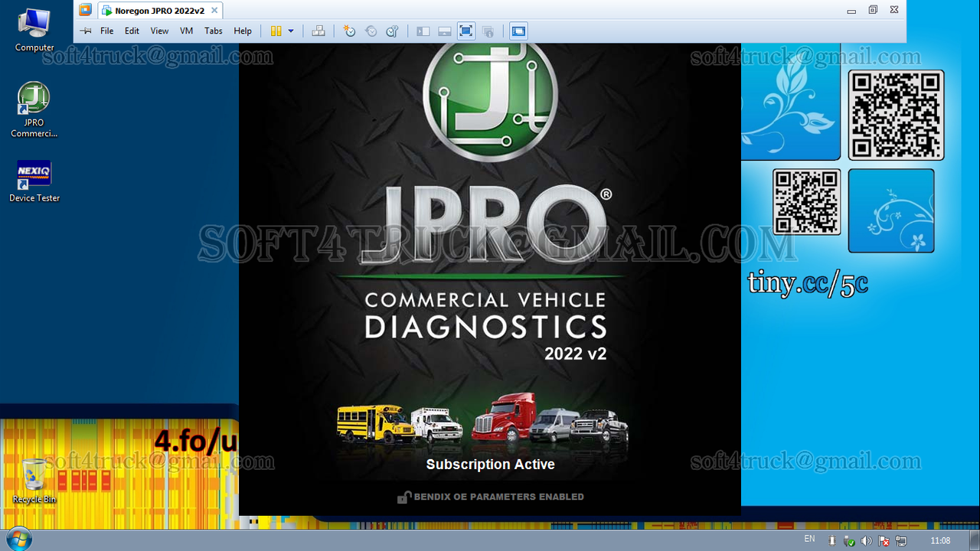The image size is (980, 551).
Task: Open the snapshot manager wrench-clock icon
Action: [392, 31]
